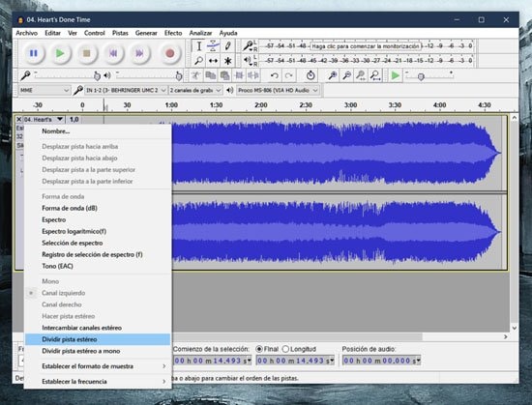
Task: Open the 2 canales de grabación dropdown
Action: click(195, 90)
